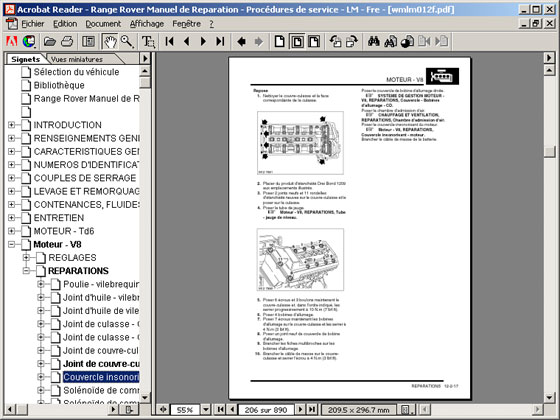Viewport: 560px width, 420px height.
Task: Open the Affichage menu
Action: [x=147, y=24]
